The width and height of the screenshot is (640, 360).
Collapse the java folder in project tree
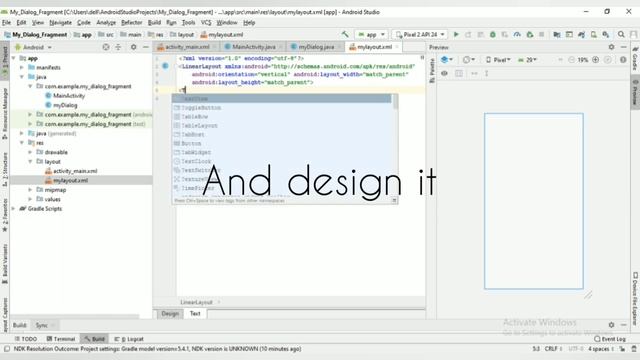pos(22,77)
